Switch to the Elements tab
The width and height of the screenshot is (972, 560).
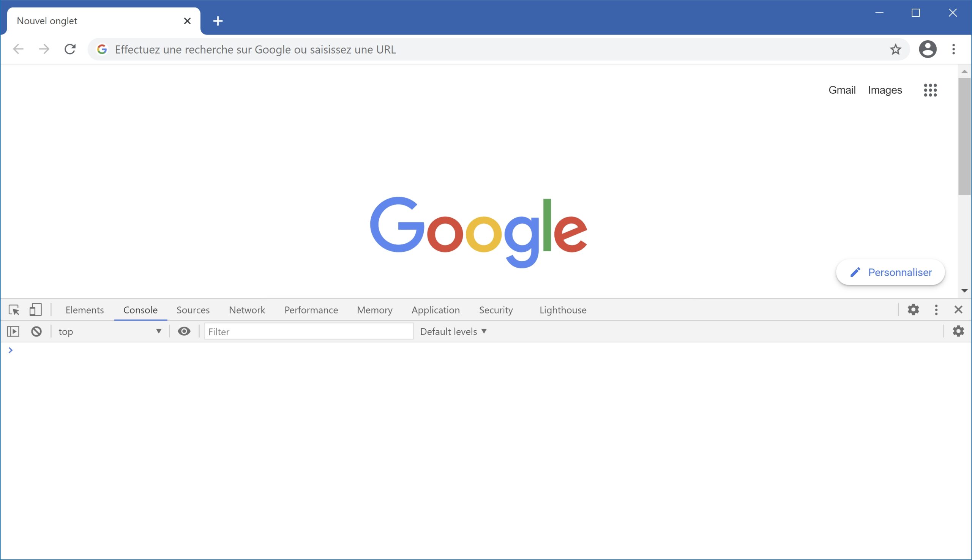click(85, 310)
